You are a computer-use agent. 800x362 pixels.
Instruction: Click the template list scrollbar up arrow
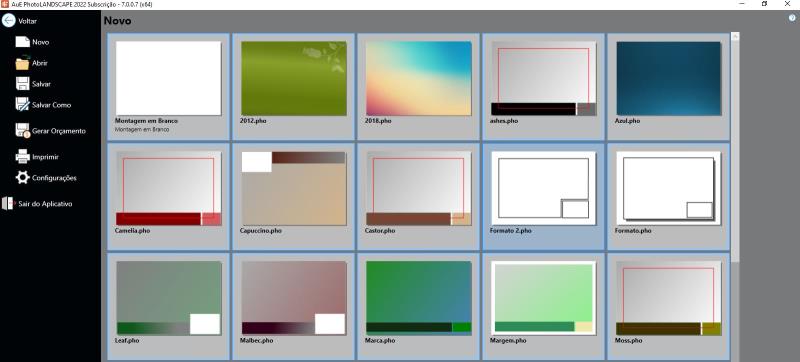(x=735, y=37)
